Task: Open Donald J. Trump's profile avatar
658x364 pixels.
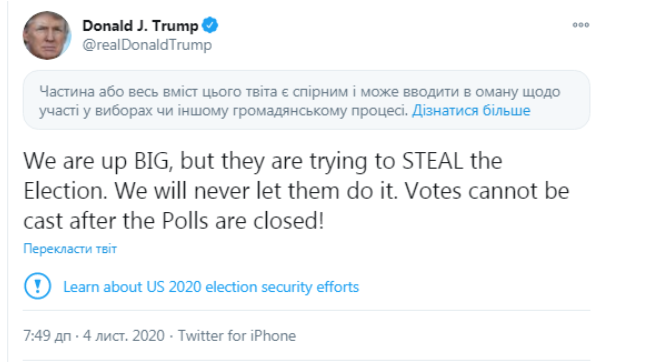Action: pyautogui.click(x=47, y=35)
